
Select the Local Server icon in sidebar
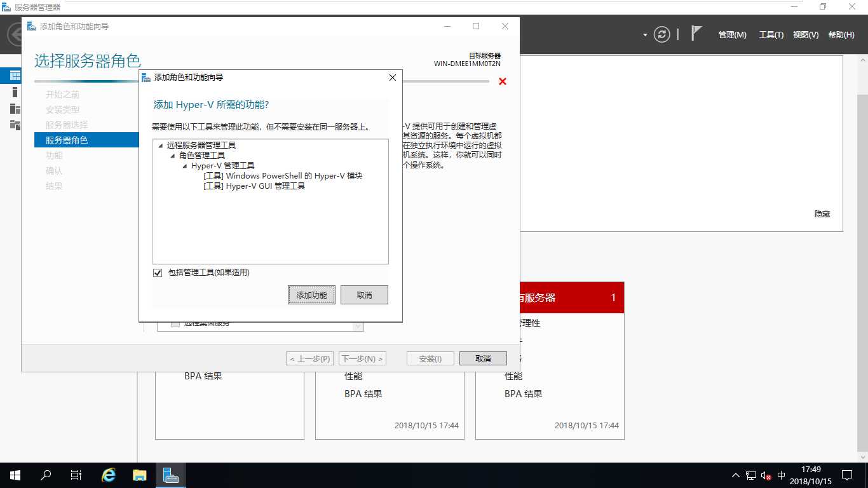point(15,92)
